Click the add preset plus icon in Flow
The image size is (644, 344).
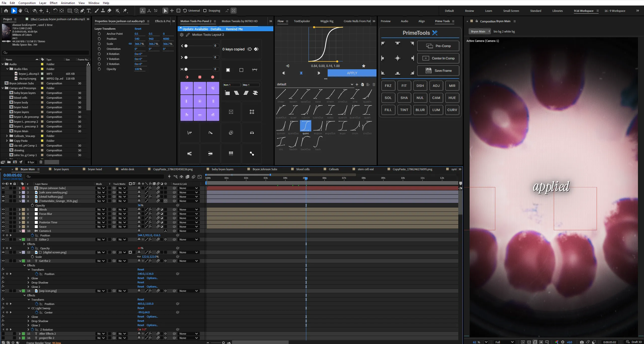coord(357,84)
